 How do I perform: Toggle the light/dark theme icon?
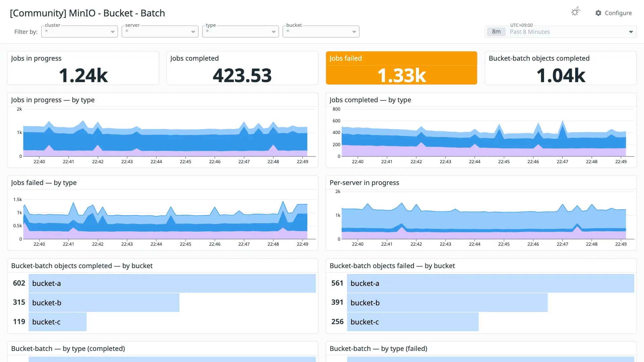coord(576,12)
